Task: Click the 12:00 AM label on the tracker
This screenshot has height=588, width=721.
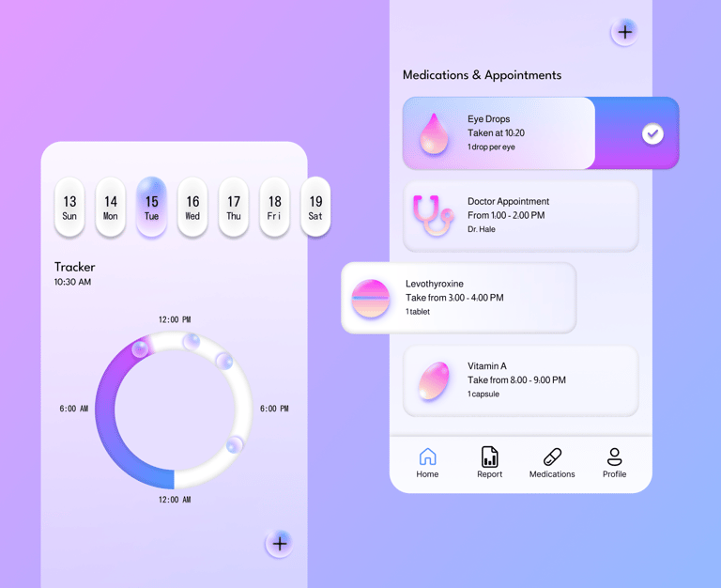Action: pyautogui.click(x=175, y=500)
